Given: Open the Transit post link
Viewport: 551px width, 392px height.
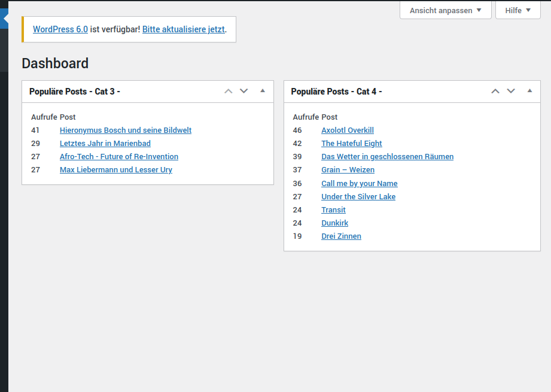Looking at the screenshot, I should coord(333,210).
